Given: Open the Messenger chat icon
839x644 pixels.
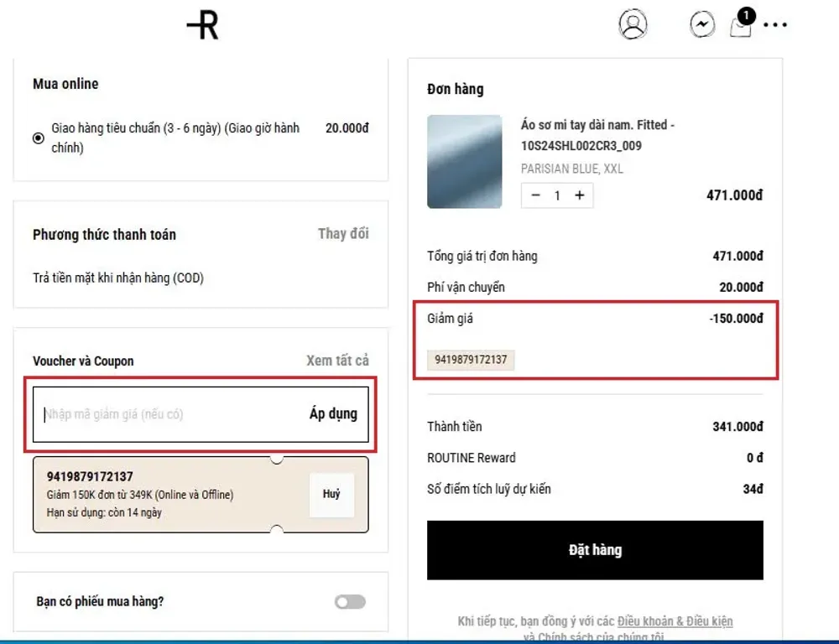Looking at the screenshot, I should 702,24.
